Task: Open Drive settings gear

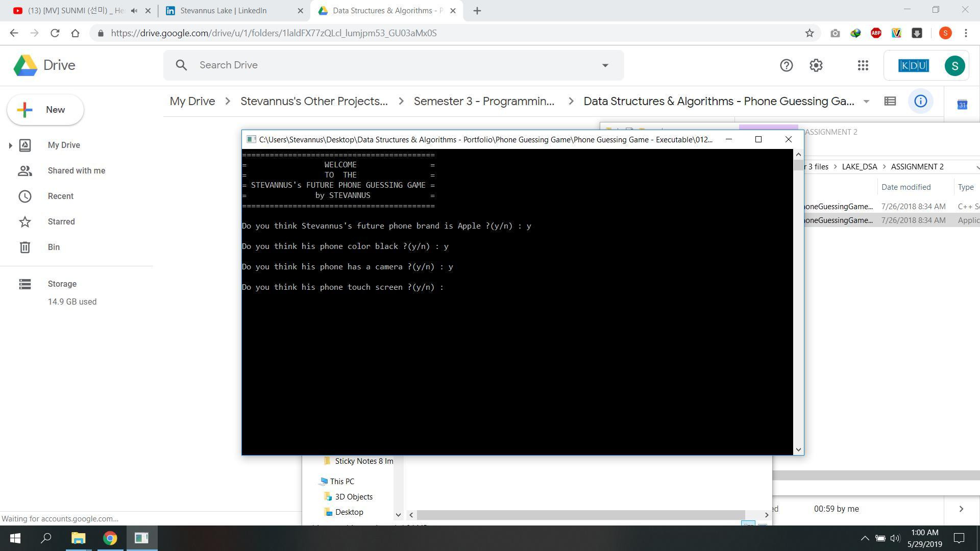Action: [x=816, y=65]
